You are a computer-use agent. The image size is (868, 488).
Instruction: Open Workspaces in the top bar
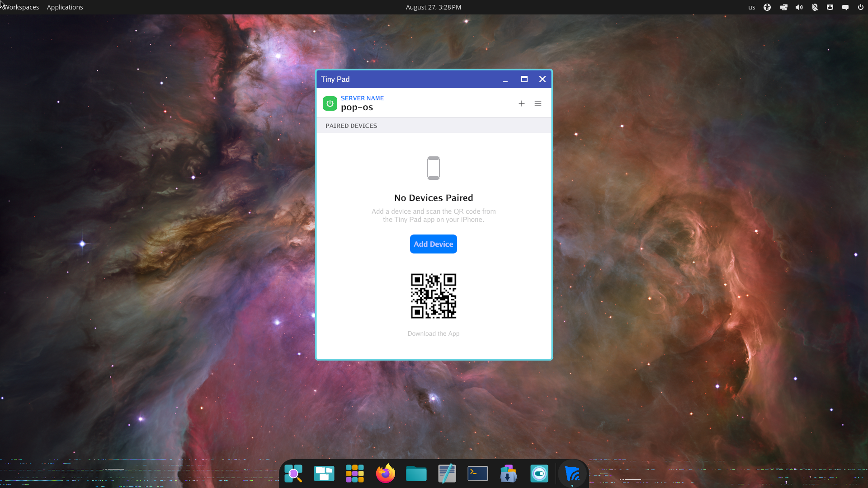(x=21, y=7)
